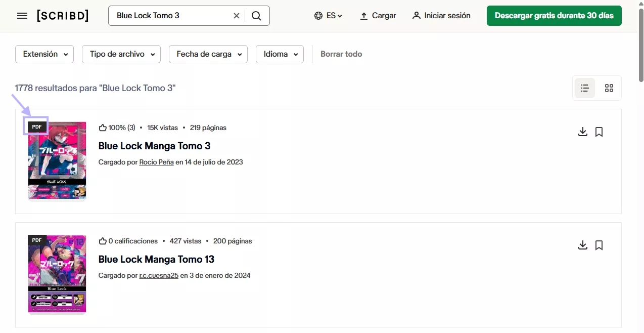The height and width of the screenshot is (333, 644).
Task: Download Blue Lock Manga Tomo 3
Action: point(583,132)
